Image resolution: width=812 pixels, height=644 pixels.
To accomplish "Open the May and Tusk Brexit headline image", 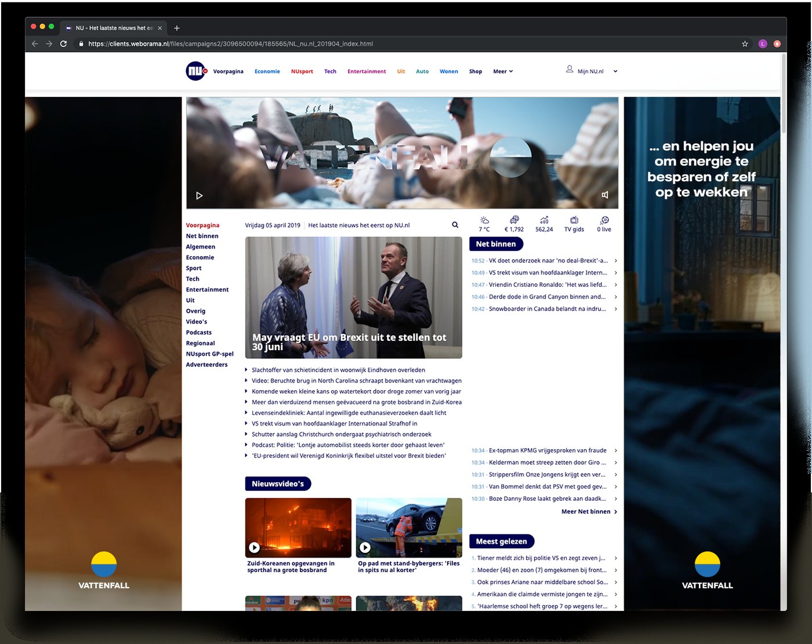I will tap(354, 297).
